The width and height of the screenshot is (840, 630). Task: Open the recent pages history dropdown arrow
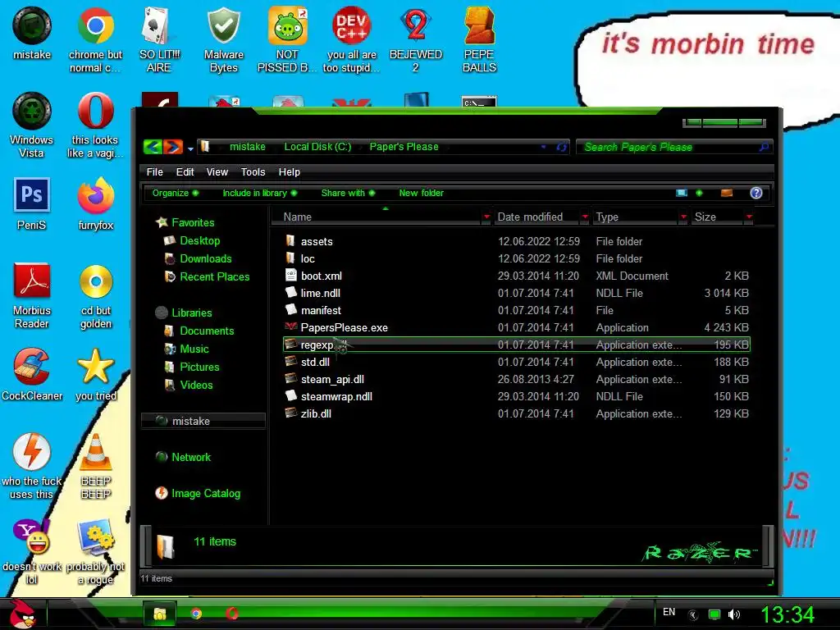click(x=190, y=149)
